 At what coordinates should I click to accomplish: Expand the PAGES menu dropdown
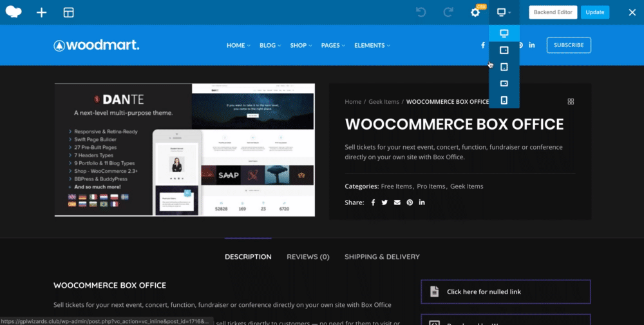coord(333,45)
